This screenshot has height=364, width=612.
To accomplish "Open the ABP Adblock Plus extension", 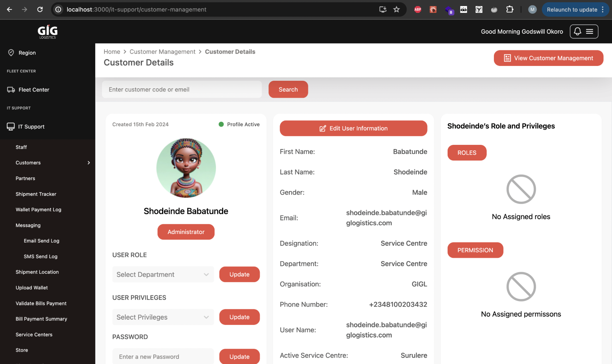I will [418, 9].
